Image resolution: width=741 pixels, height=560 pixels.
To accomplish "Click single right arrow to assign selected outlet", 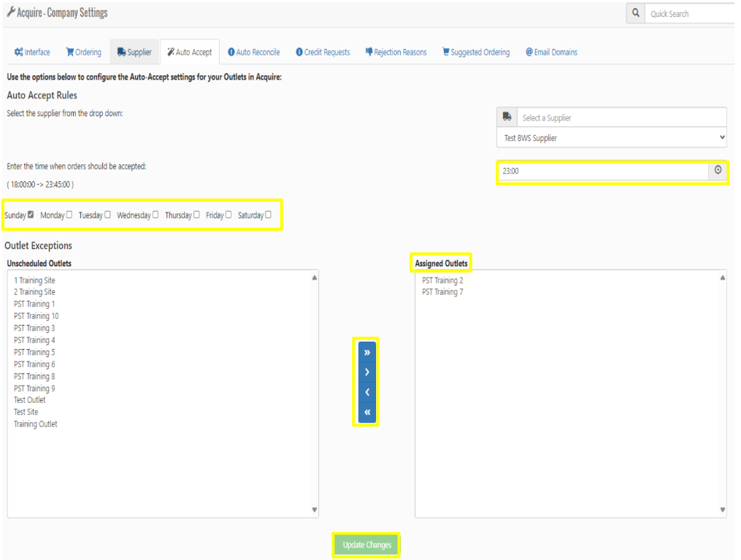I will pyautogui.click(x=366, y=372).
